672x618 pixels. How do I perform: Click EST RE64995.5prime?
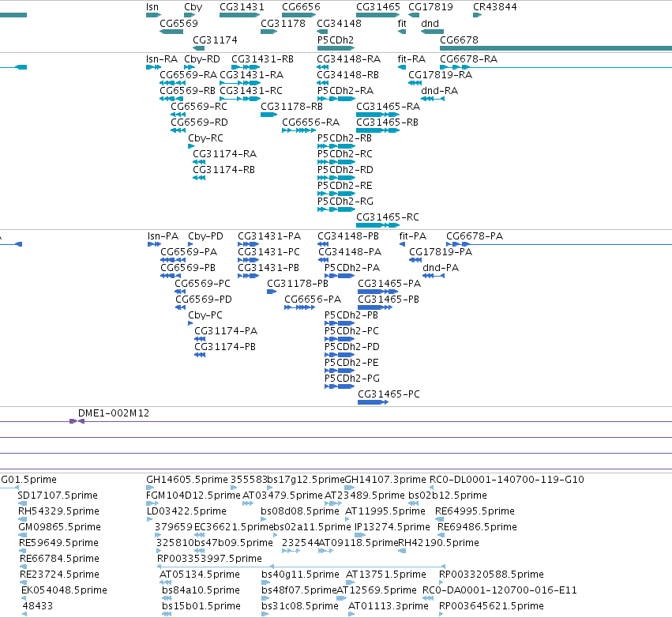(x=475, y=511)
